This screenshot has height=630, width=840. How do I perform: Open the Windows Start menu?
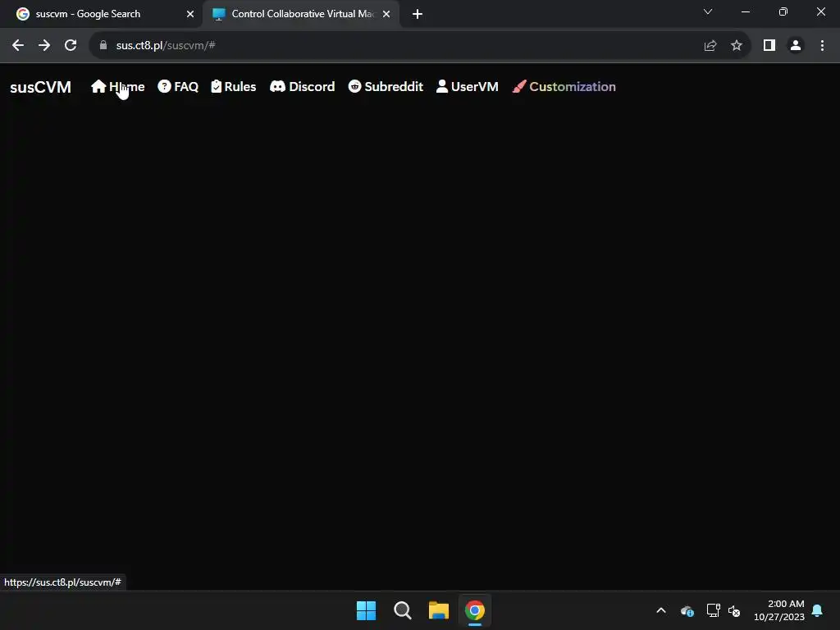click(367, 610)
